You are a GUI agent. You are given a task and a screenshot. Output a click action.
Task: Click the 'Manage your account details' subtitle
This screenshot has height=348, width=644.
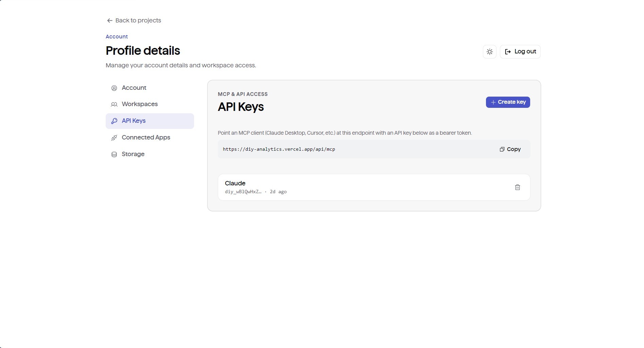tap(181, 65)
